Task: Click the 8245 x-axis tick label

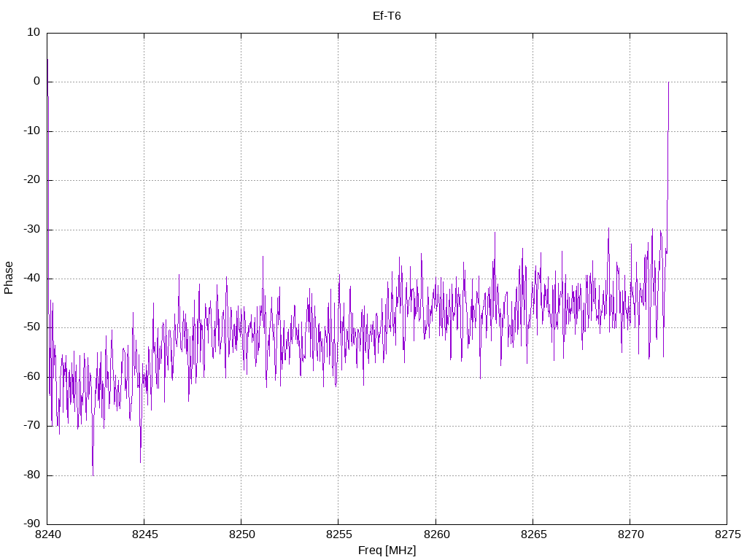Action: click(145, 534)
